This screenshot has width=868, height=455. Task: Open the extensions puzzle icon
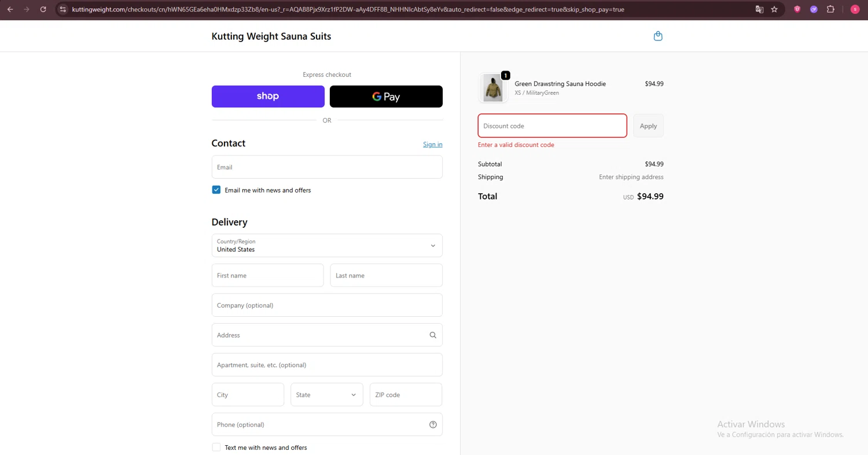pyautogui.click(x=830, y=9)
